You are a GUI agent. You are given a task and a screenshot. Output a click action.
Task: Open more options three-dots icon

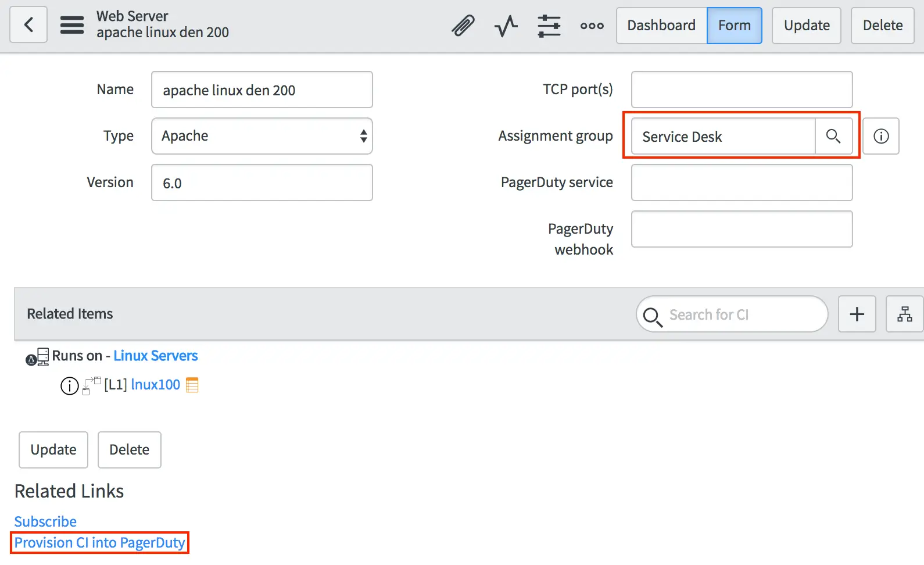(592, 26)
